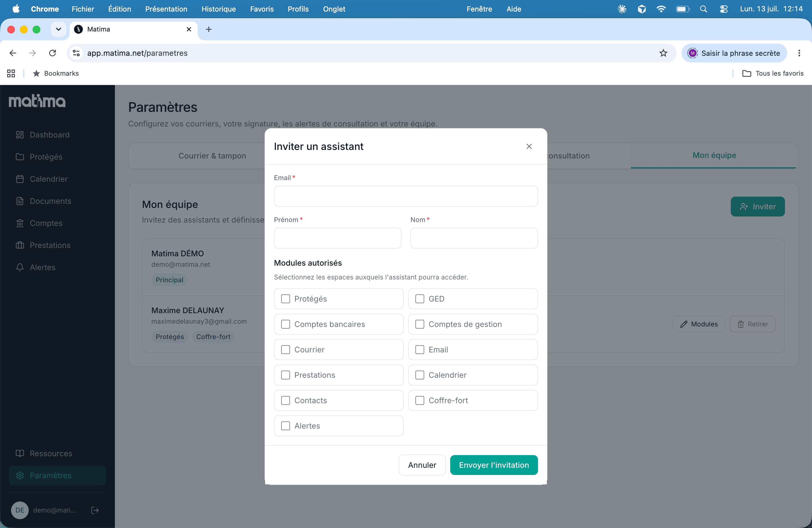812x528 pixels.
Task: Close the Matima browser tab
Action: pyautogui.click(x=189, y=29)
